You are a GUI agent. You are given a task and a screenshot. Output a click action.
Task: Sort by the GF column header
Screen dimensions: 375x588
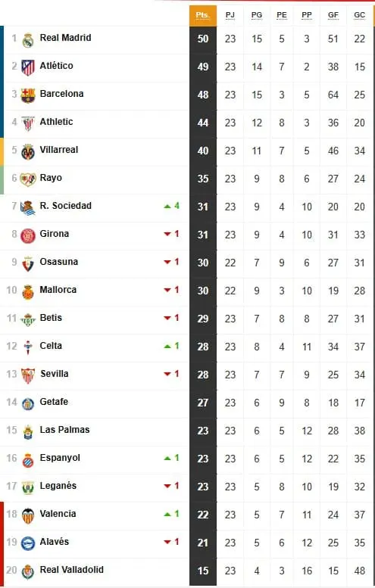pyautogui.click(x=333, y=15)
